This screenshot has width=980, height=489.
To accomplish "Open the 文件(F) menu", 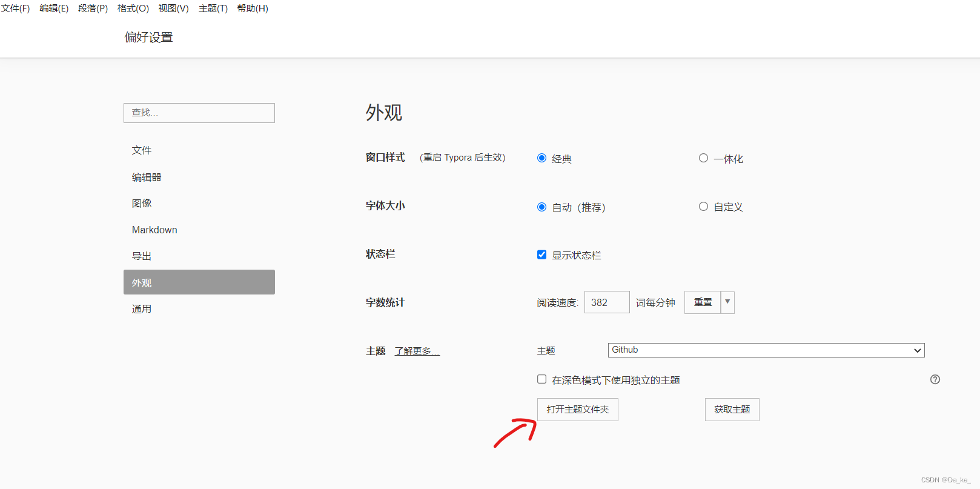I will pos(16,8).
